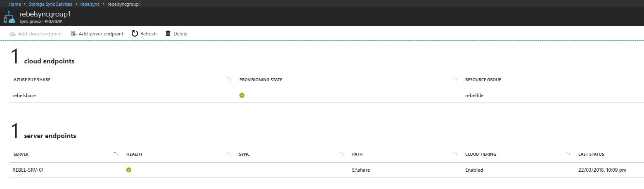Add server endpoint via toolbar label
The image size is (644, 189).
click(x=101, y=34)
